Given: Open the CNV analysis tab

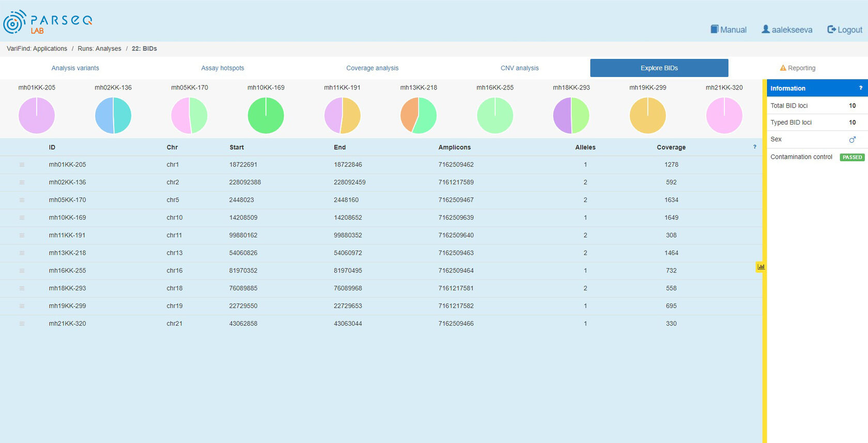Looking at the screenshot, I should (519, 68).
